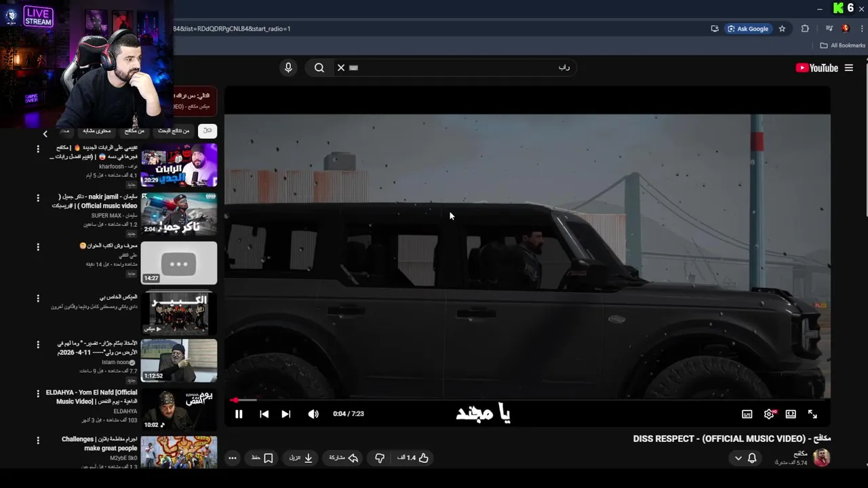
Task: Open the three-dot more actions under video
Action: click(232, 458)
